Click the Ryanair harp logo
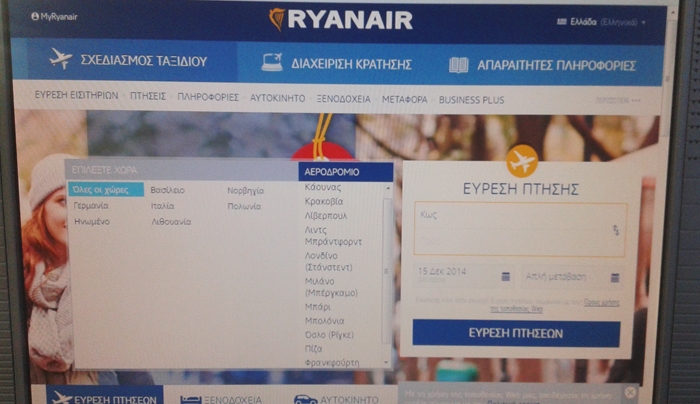Image resolution: width=700 pixels, height=404 pixels. coord(277,20)
